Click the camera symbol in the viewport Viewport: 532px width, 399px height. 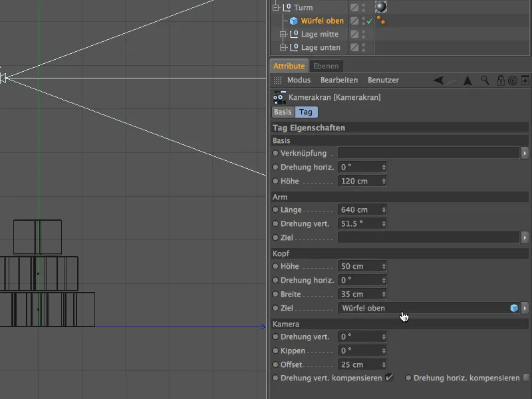(x=4, y=78)
